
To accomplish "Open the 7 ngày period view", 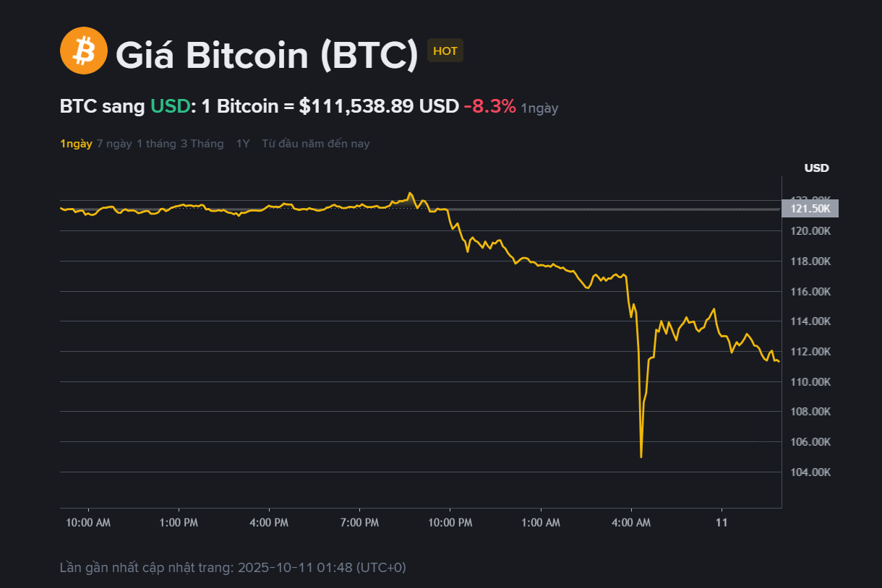I will [x=116, y=143].
